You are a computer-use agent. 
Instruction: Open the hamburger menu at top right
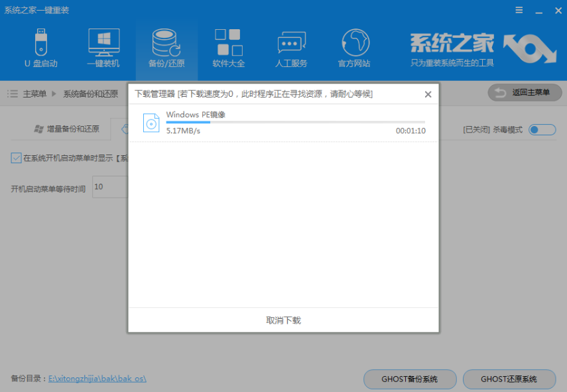point(519,10)
